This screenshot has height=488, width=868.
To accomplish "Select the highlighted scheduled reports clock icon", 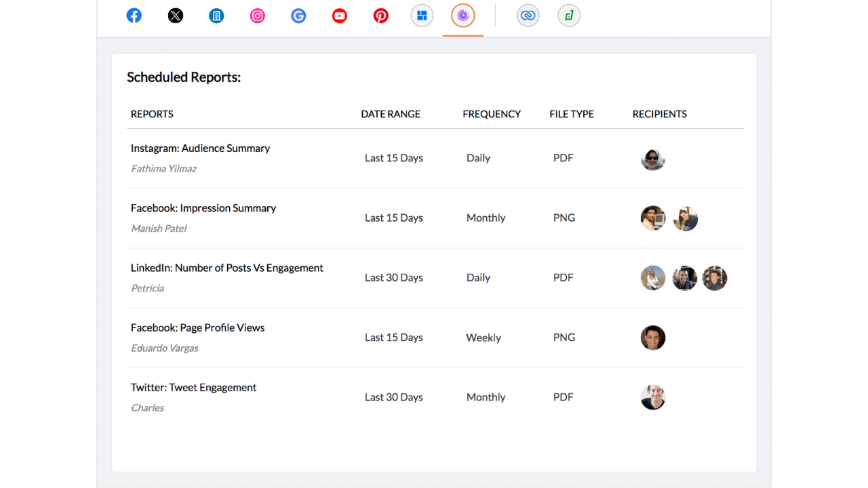I will (462, 15).
